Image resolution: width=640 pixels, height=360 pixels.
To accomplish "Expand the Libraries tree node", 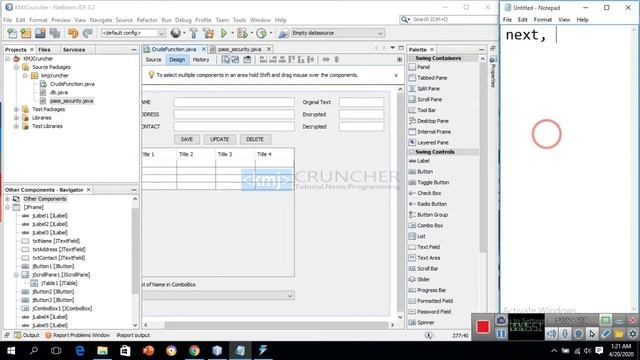I will click(16, 118).
